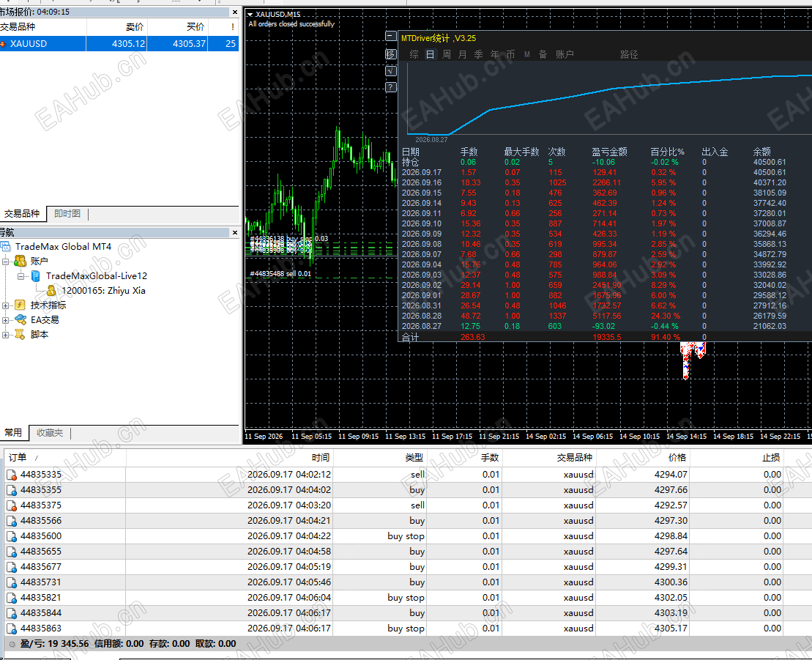Screen dimensions: 812x660
Task: Expand the EA交易 tree node
Action: click(6, 320)
